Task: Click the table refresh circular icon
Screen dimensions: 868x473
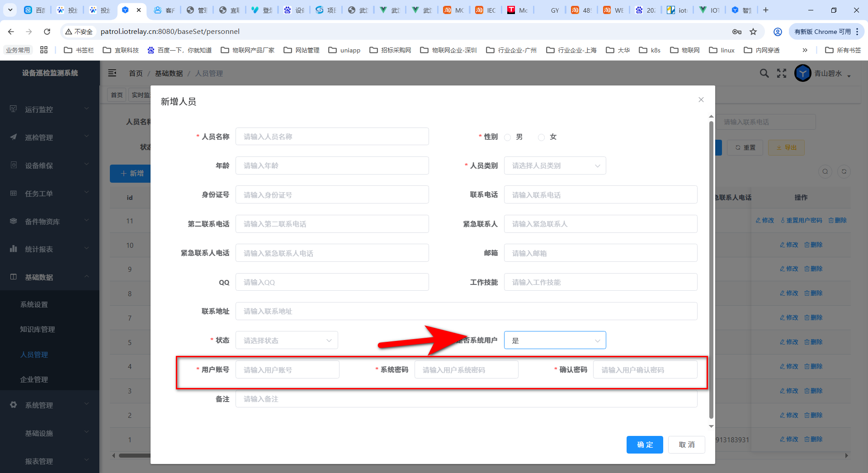Action: point(844,171)
